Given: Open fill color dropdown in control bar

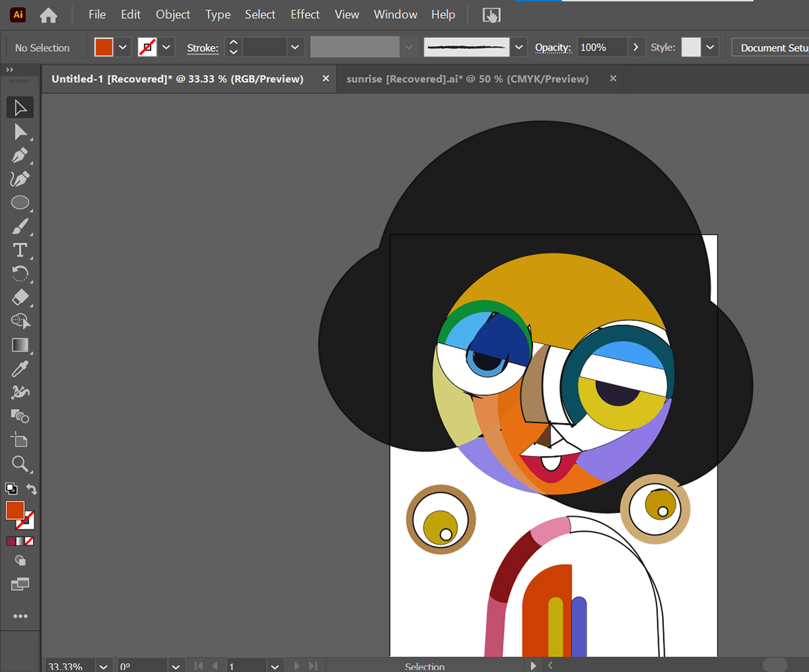Looking at the screenshot, I should [x=123, y=47].
